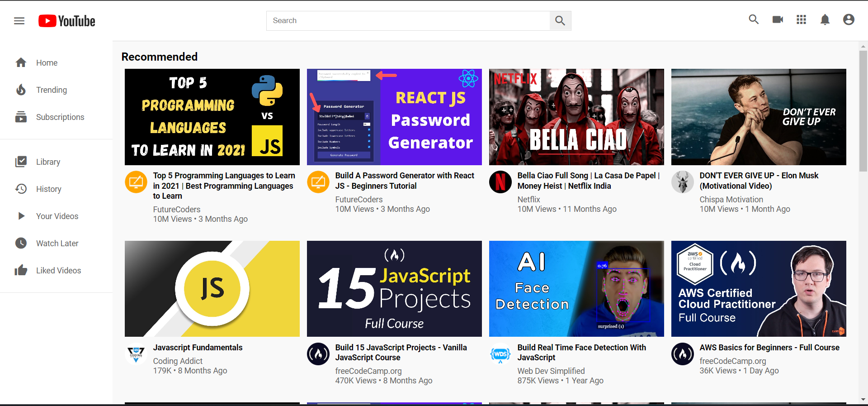Open Chispa Motivation channel name link
The image size is (868, 406).
coord(731,200)
